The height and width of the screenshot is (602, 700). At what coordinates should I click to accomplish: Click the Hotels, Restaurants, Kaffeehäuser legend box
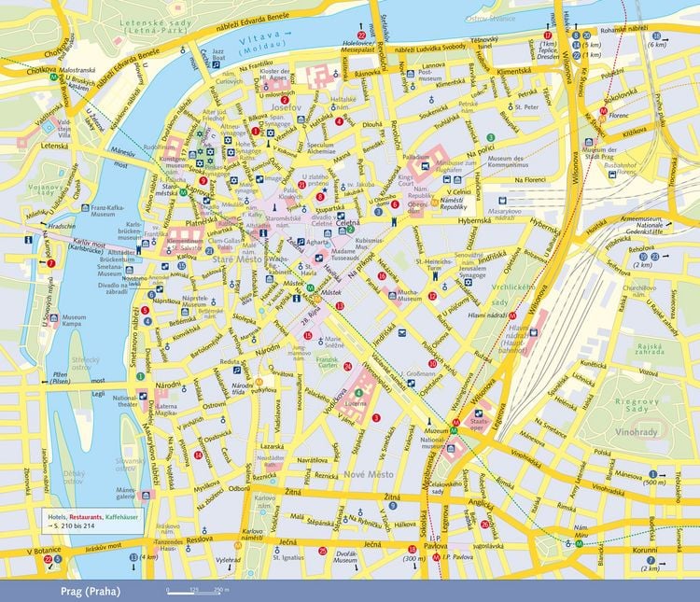(x=92, y=521)
